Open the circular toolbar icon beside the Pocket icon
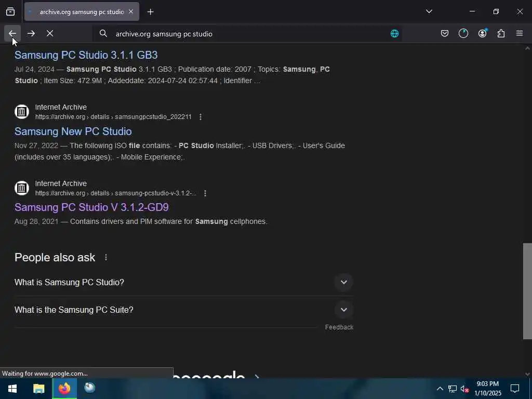Screen dimensions: 532x399 pos(463,33)
